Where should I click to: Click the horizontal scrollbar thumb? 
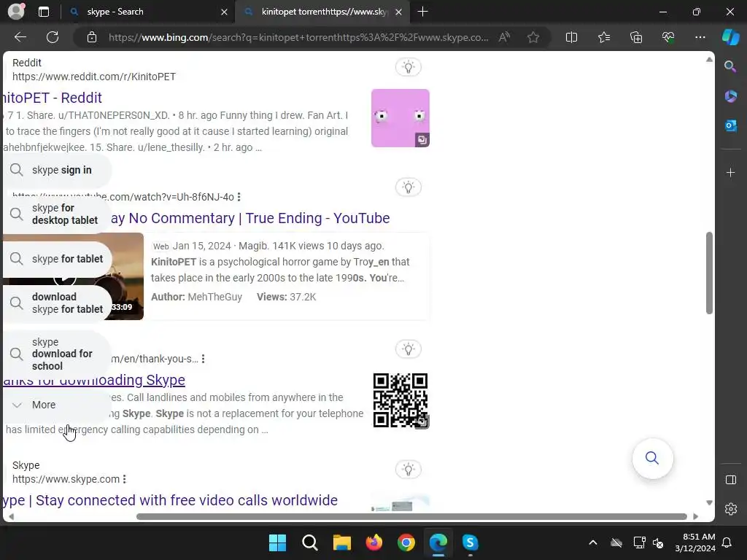[411, 517]
